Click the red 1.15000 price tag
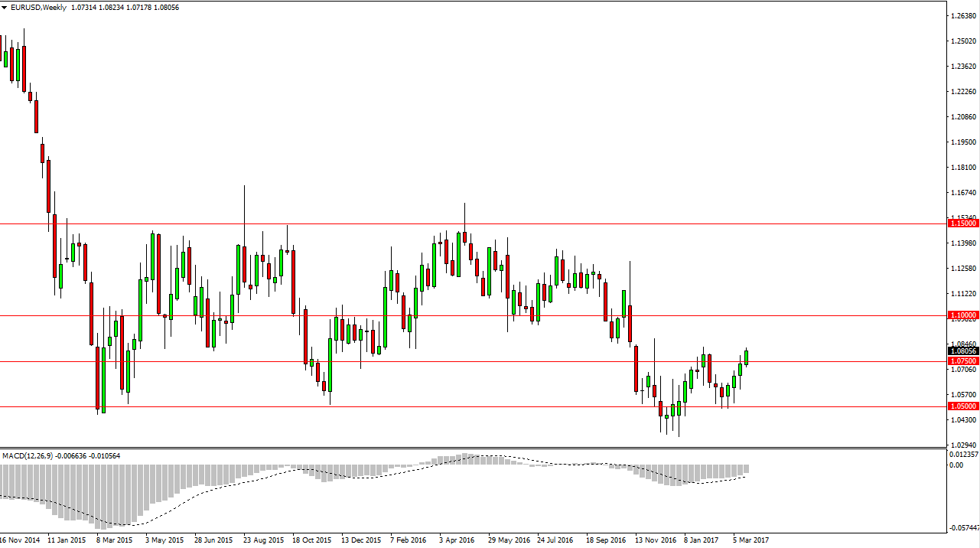 pos(961,223)
